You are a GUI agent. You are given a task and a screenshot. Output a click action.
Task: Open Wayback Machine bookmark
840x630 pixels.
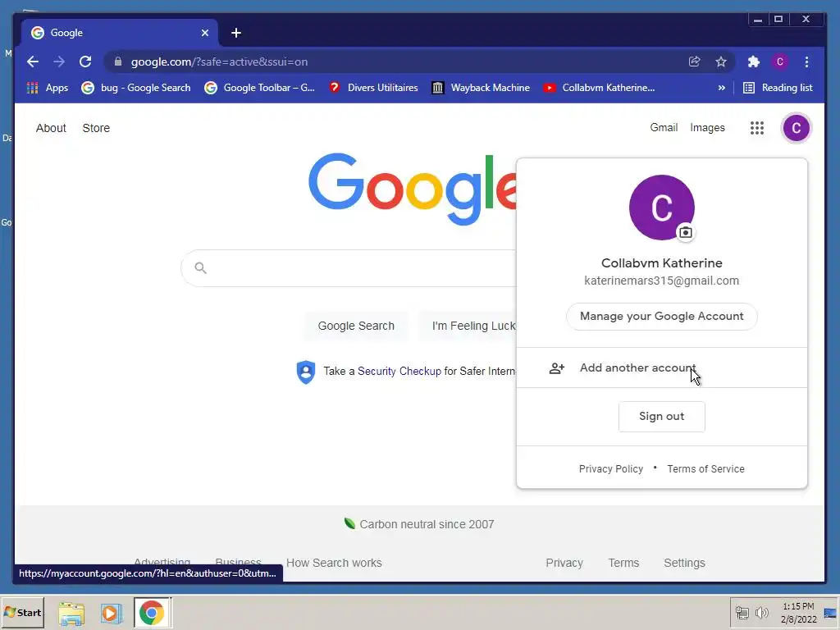point(481,88)
